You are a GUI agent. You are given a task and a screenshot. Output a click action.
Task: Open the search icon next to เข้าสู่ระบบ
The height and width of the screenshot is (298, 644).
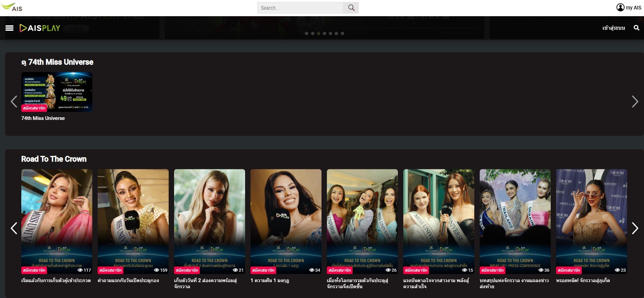[636, 28]
